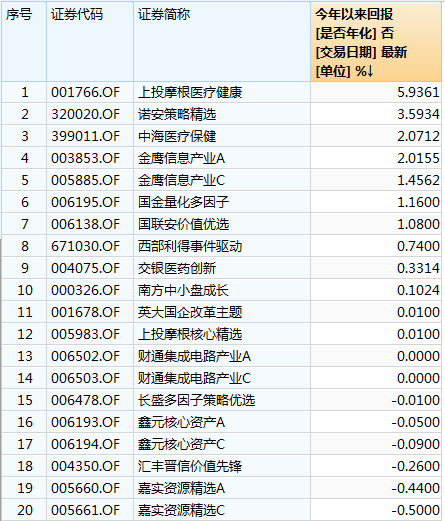Image resolution: width=445 pixels, height=521 pixels.
Task: Select code 320020.OF
Action: point(85,114)
